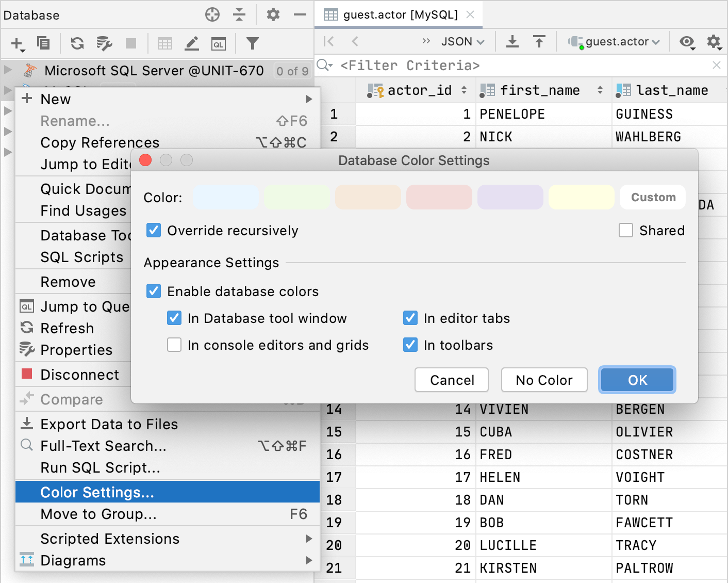Open data editor settings gear
Screen dimensions: 728x583
point(714,41)
